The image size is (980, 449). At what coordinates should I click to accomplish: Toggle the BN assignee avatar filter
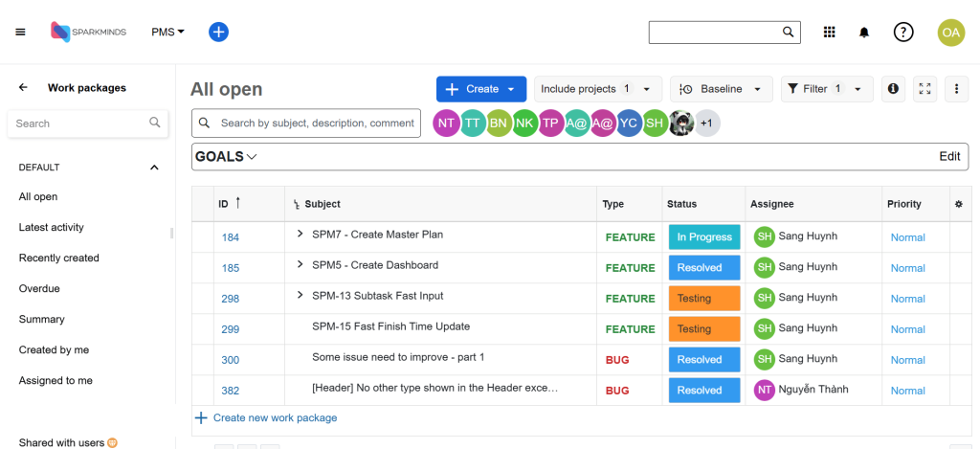[499, 123]
